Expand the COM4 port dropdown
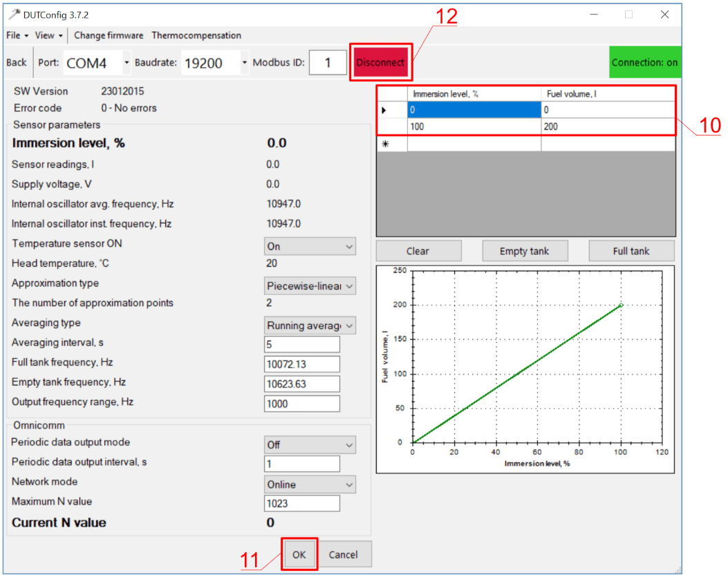This screenshot has width=728, height=577. tap(126, 63)
